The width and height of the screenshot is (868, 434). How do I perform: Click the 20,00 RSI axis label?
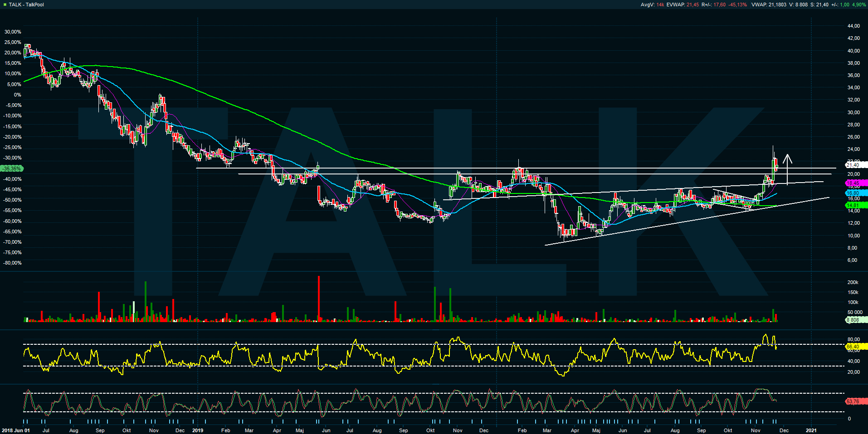pos(853,372)
